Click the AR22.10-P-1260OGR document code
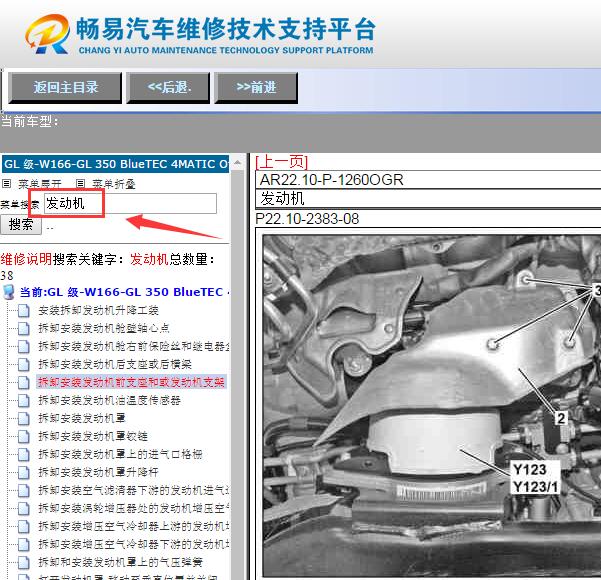The width and height of the screenshot is (601, 580). pyautogui.click(x=332, y=180)
